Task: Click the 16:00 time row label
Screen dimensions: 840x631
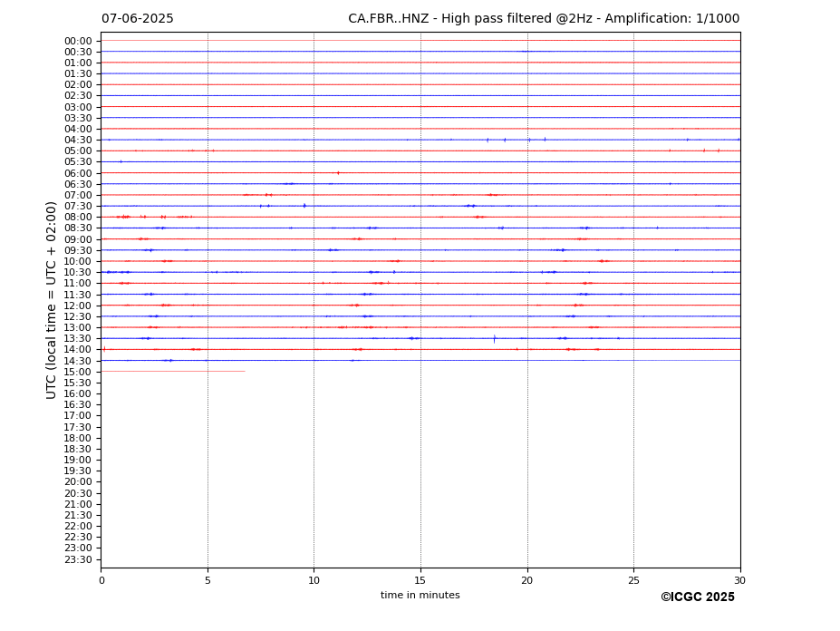Action: [x=78, y=394]
